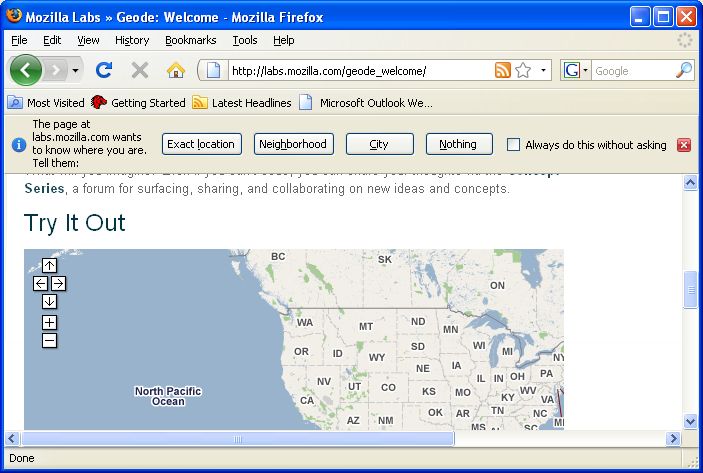Click the horizontal scrollbar thumb

coord(238,439)
